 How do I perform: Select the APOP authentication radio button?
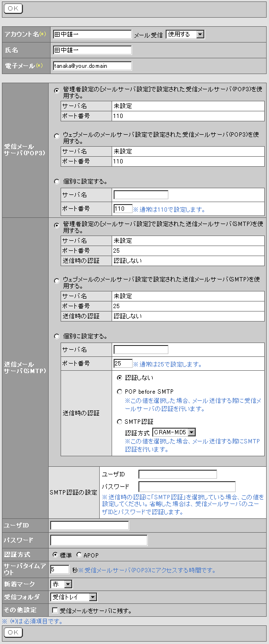point(79,555)
